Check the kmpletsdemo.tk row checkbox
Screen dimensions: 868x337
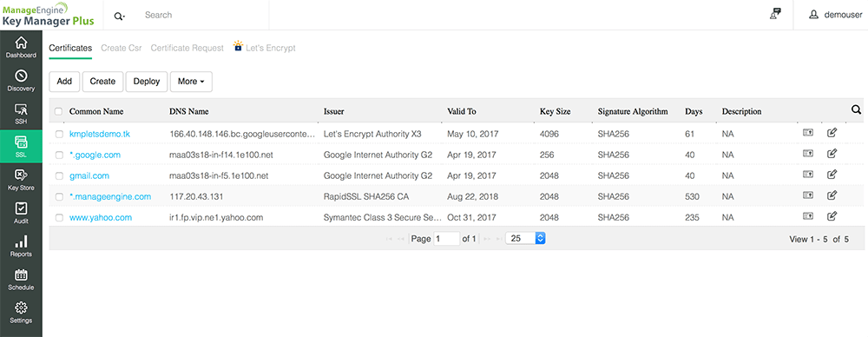pyautogui.click(x=59, y=134)
